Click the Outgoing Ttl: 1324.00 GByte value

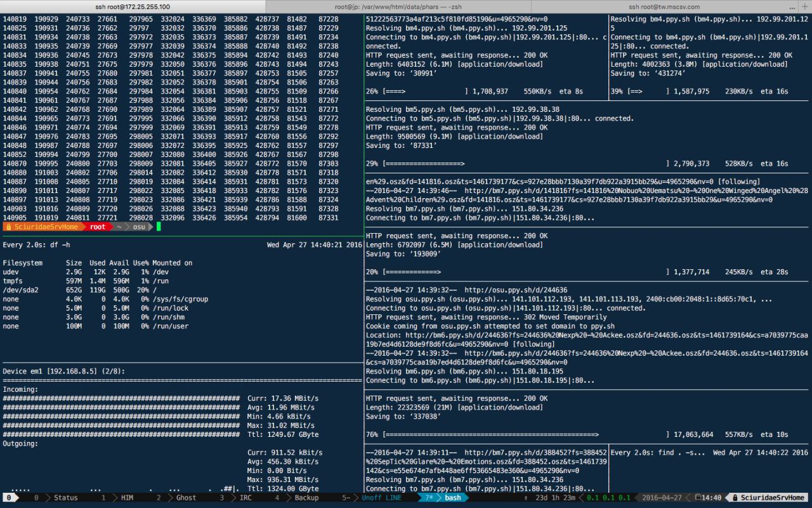283,489
